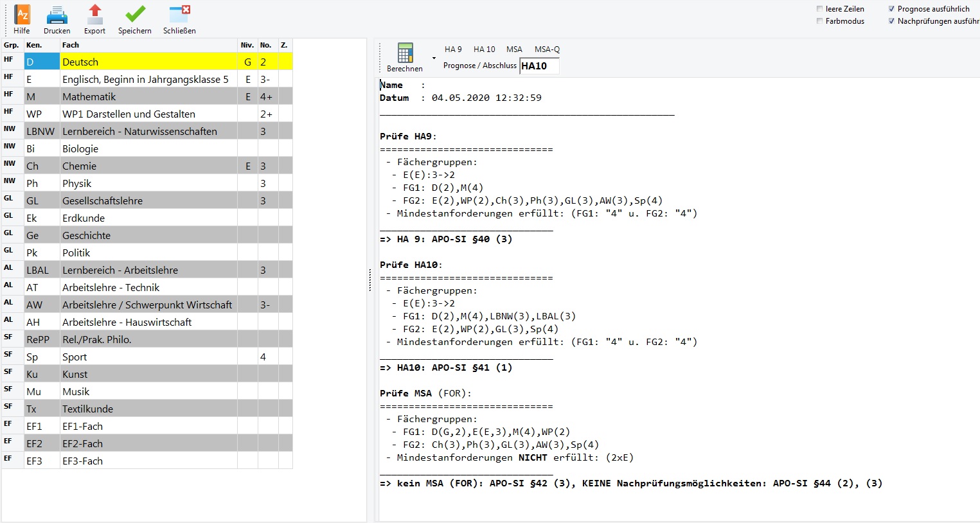
Task: Select 'Lernbereich - Arbeitslehre' row
Action: click(147, 270)
